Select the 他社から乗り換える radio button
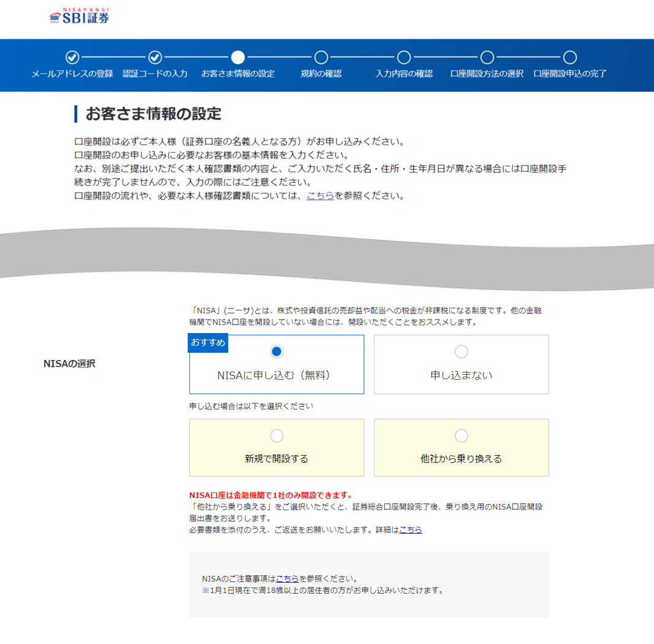The image size is (654, 644). (461, 435)
